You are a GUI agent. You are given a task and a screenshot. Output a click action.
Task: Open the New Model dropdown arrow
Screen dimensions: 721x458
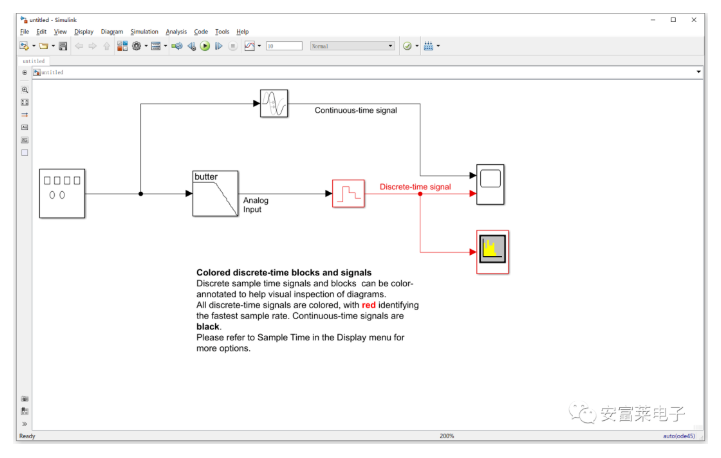[x=34, y=46]
